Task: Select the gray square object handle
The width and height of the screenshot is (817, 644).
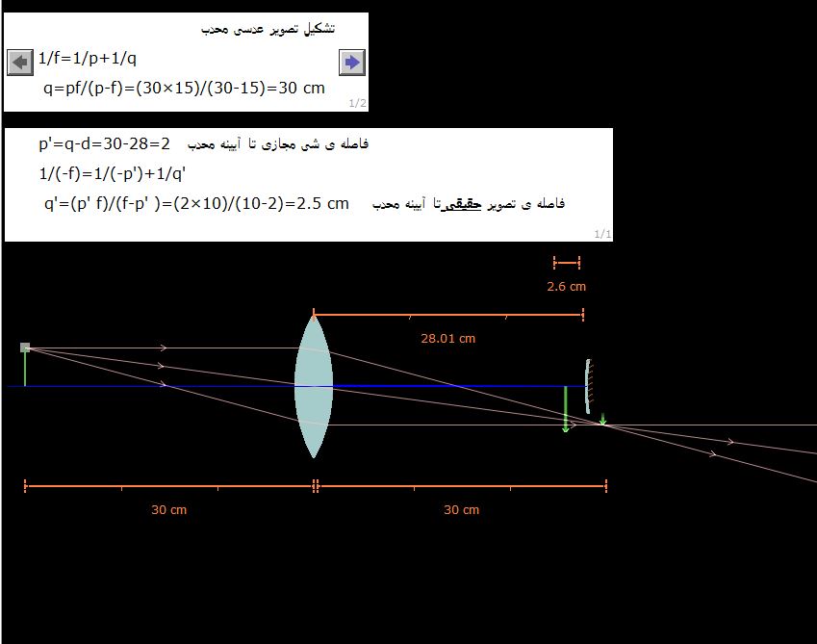Action: [25, 348]
